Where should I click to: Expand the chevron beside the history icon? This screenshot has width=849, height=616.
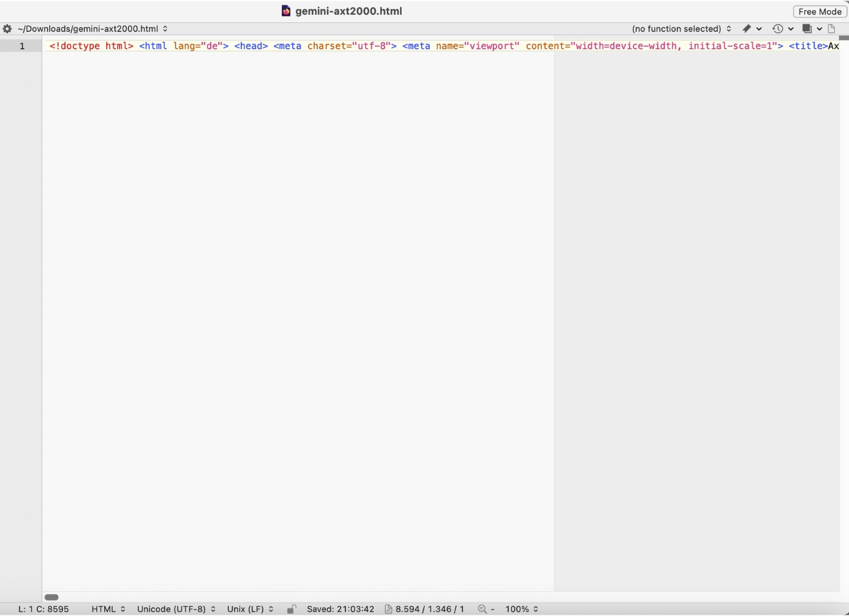791,29
